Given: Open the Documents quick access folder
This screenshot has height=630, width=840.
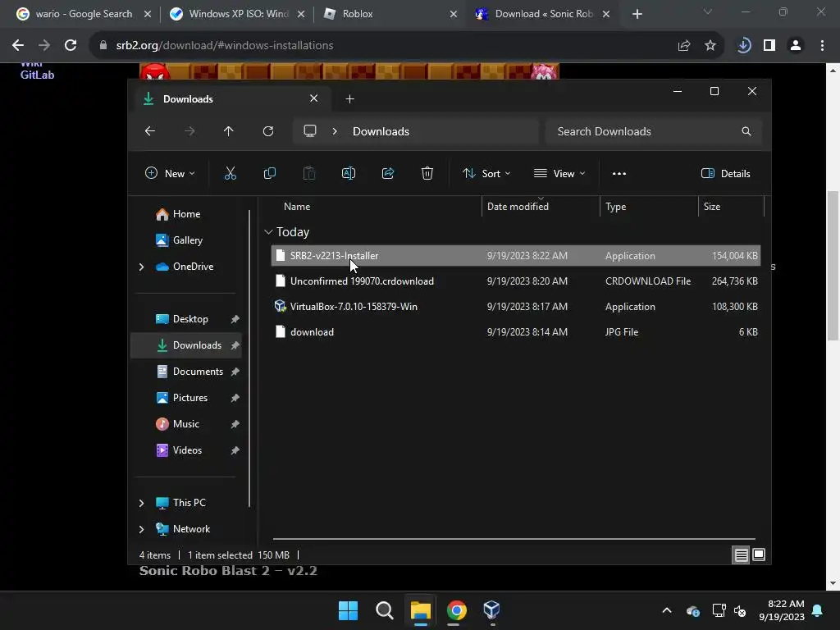Looking at the screenshot, I should click(186, 372).
